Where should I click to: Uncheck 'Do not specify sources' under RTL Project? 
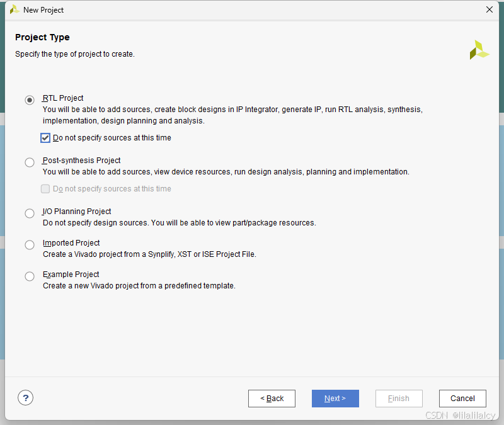click(x=45, y=138)
